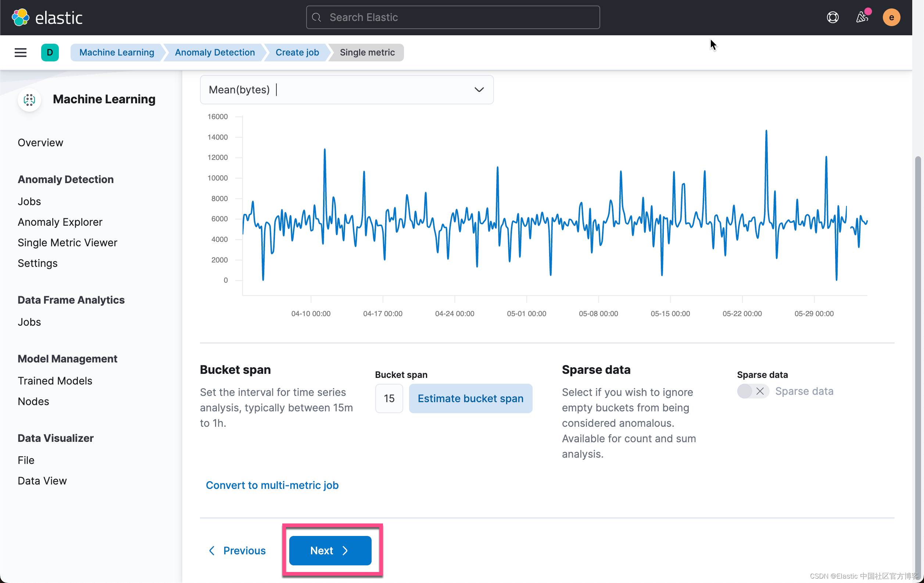Click the green D space avatar
This screenshot has width=924, height=583.
[x=50, y=53]
